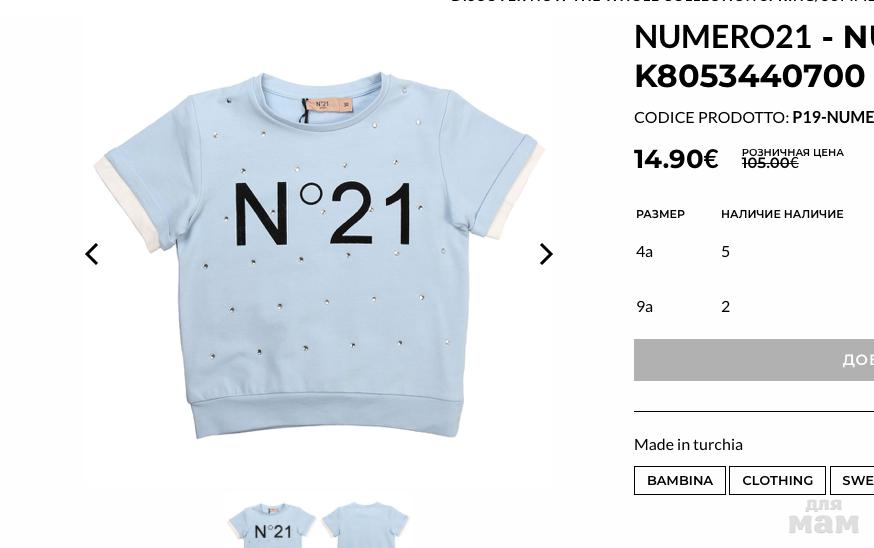This screenshot has width=874, height=548.
Task: Open the partially visible SWE tag
Action: 852,481
